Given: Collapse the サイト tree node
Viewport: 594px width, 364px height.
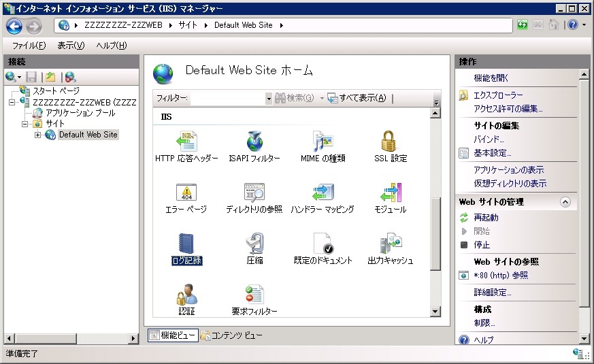Looking at the screenshot, I should pyautogui.click(x=25, y=124).
